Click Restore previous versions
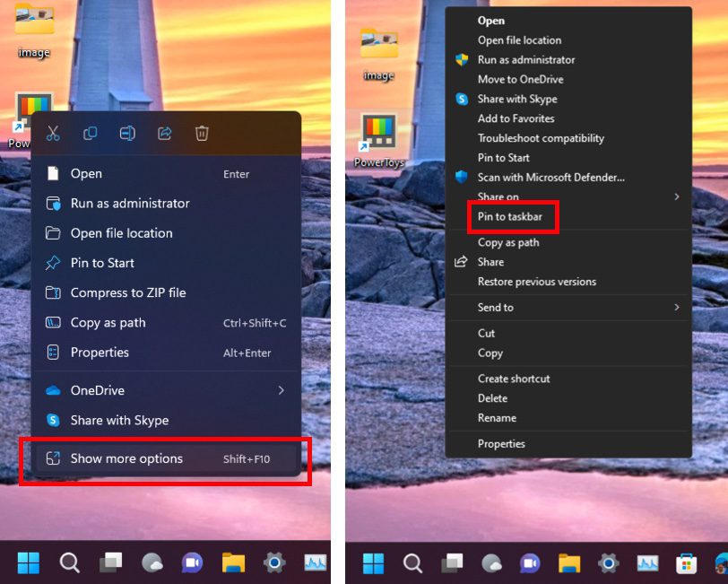Image resolution: width=728 pixels, height=584 pixels. coord(536,282)
